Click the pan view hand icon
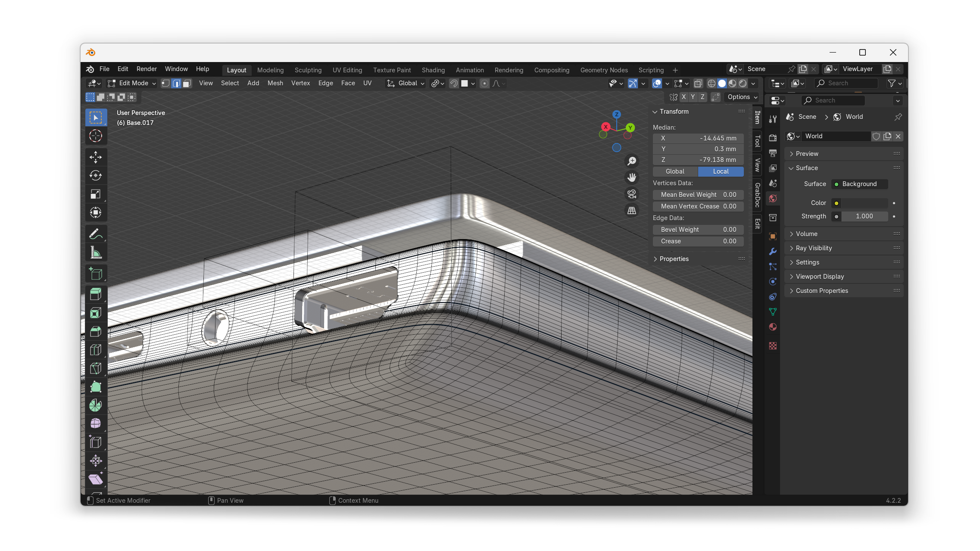This screenshot has height=551, width=980. (632, 177)
